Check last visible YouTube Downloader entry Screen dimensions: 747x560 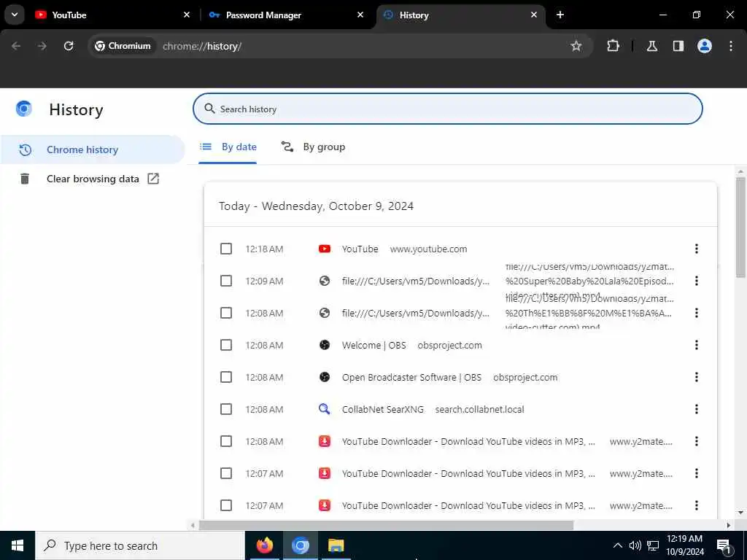226,505
